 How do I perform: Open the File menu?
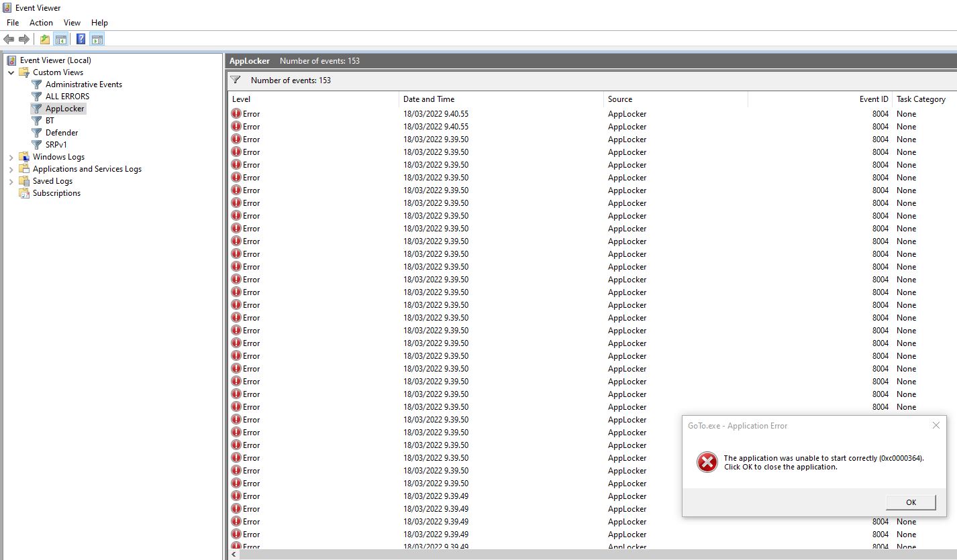[x=13, y=23]
